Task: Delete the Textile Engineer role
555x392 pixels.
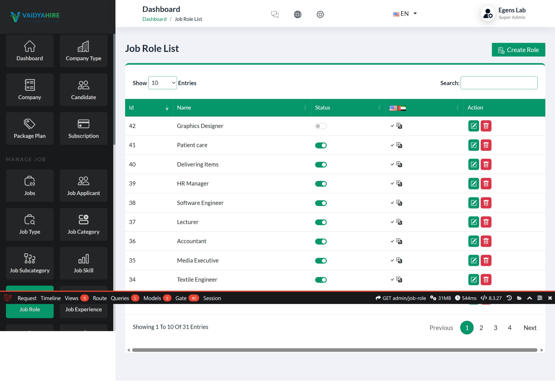Action: [486, 280]
